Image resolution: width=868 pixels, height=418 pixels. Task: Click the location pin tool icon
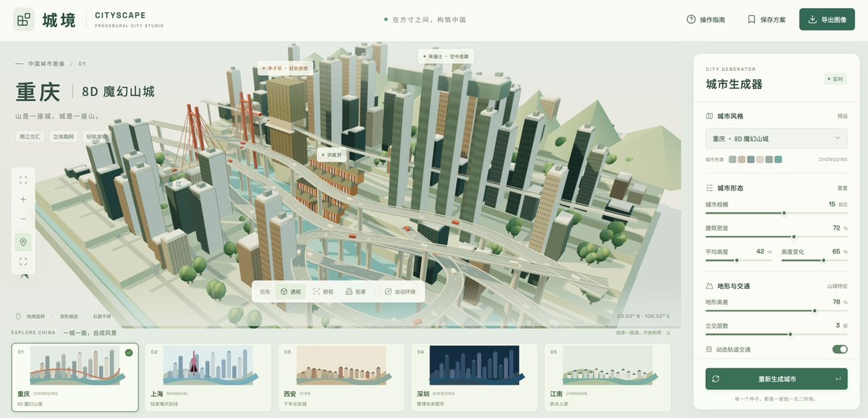[23, 242]
